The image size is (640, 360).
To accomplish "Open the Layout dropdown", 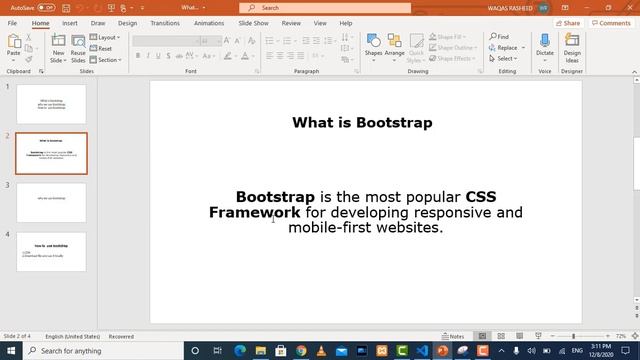I will pos(105,38).
